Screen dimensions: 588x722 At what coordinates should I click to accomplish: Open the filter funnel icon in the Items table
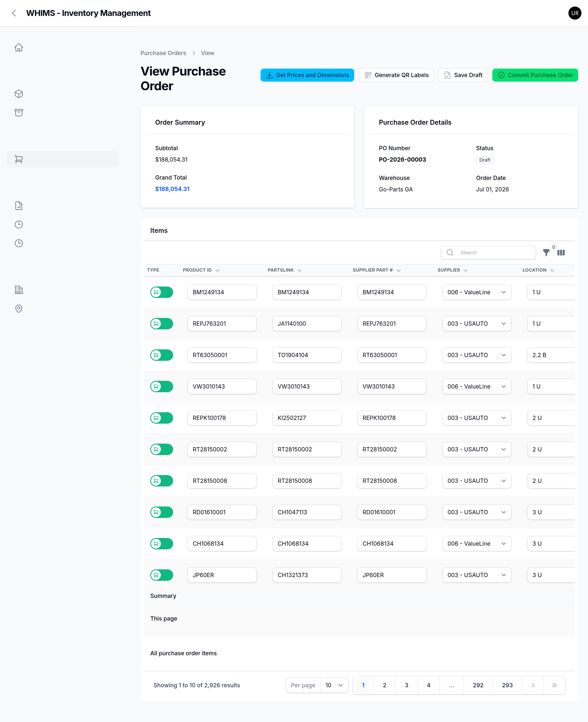tap(546, 252)
